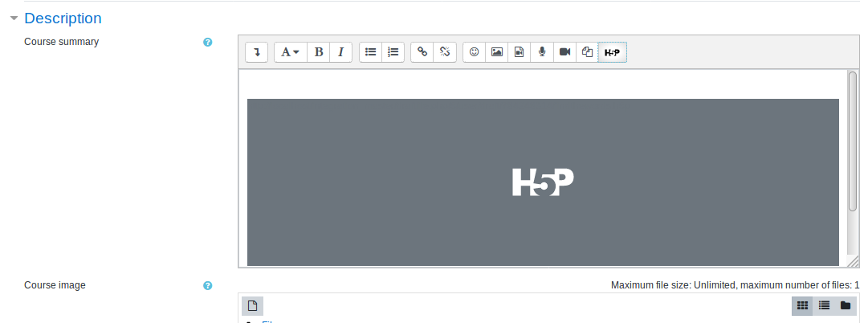Grab the editor resize handle
This screenshot has width=868, height=323.
click(853, 261)
